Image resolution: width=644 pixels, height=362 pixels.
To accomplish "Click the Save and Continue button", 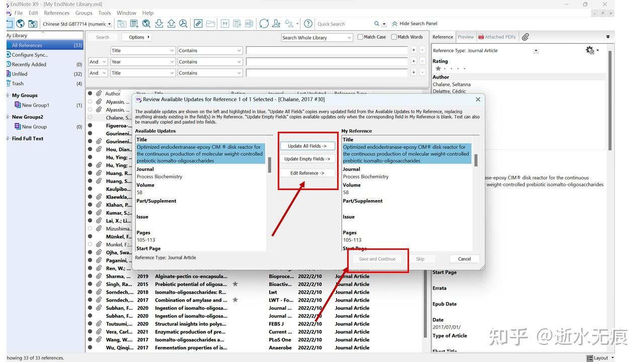I will 377,258.
